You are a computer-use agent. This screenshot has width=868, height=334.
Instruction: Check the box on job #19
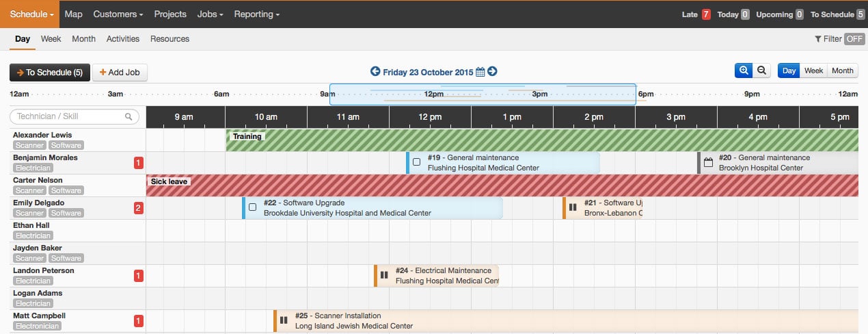point(416,162)
